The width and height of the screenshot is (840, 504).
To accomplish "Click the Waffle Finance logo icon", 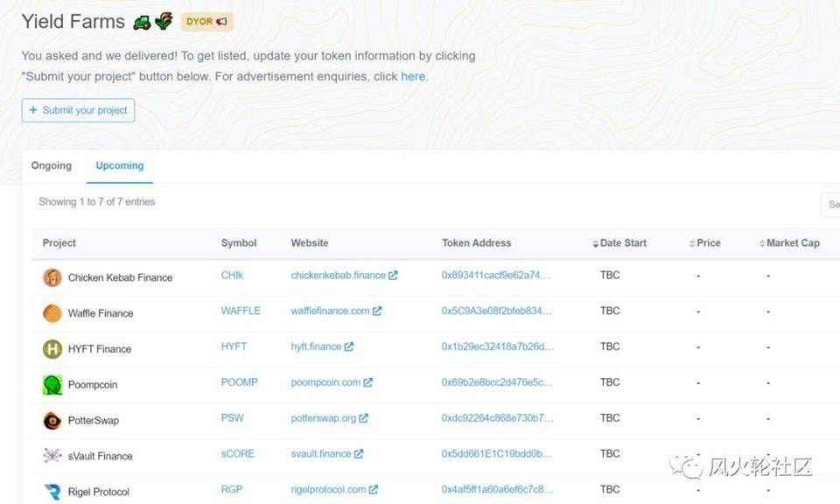I will coord(52,313).
